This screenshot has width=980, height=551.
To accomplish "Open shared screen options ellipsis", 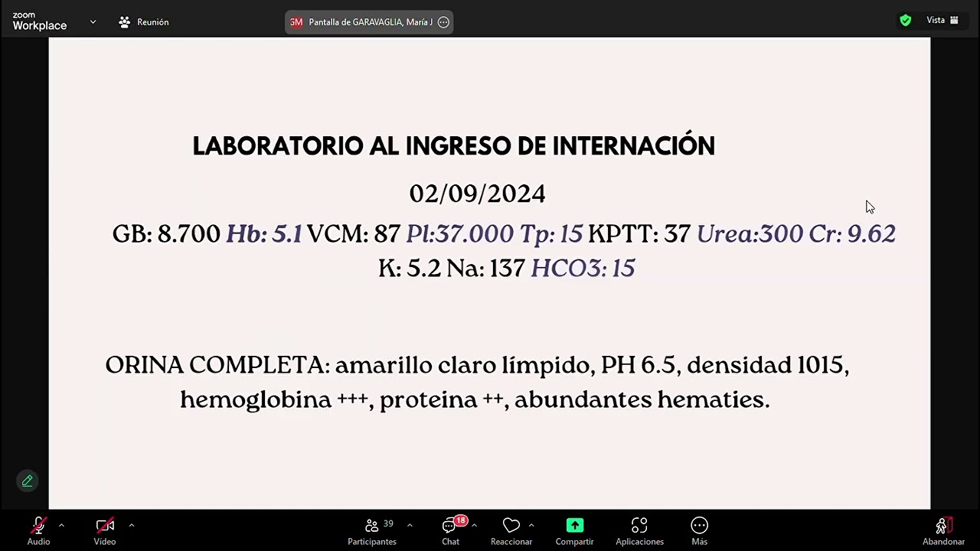I will (443, 22).
